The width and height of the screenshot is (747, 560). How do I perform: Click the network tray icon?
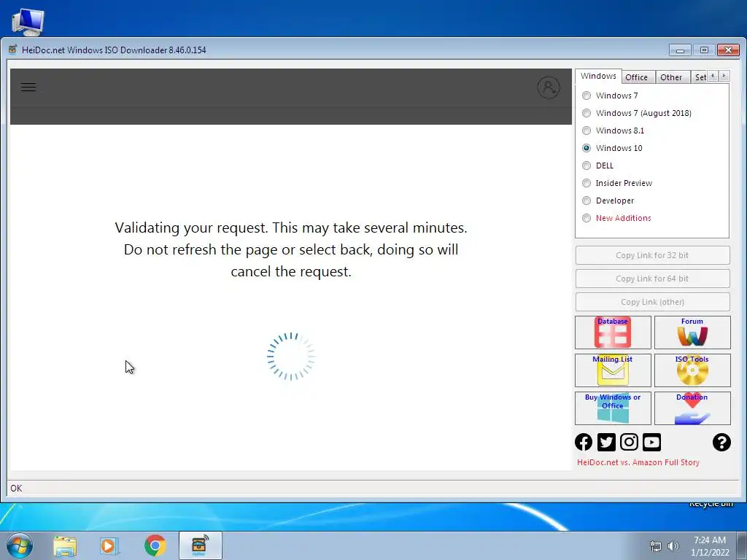pyautogui.click(x=656, y=546)
